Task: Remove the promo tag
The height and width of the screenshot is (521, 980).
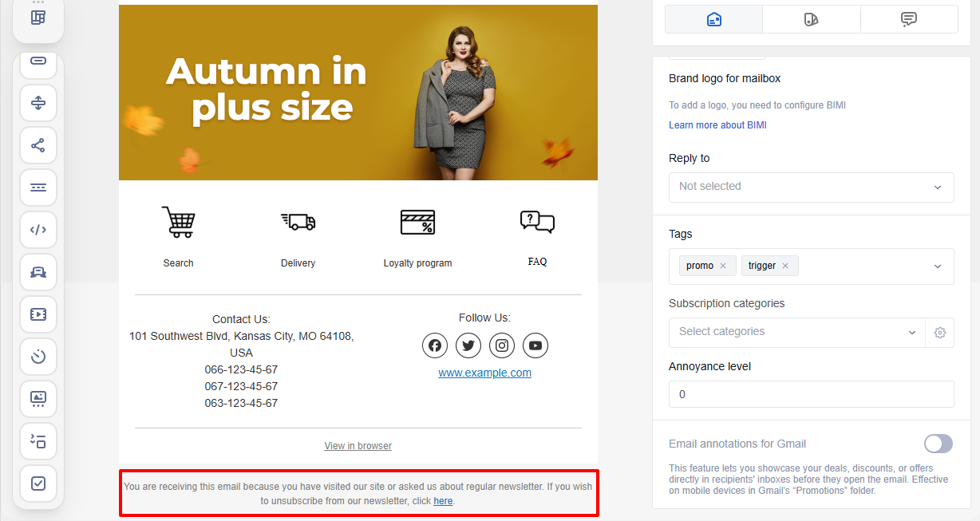Action: [x=722, y=265]
